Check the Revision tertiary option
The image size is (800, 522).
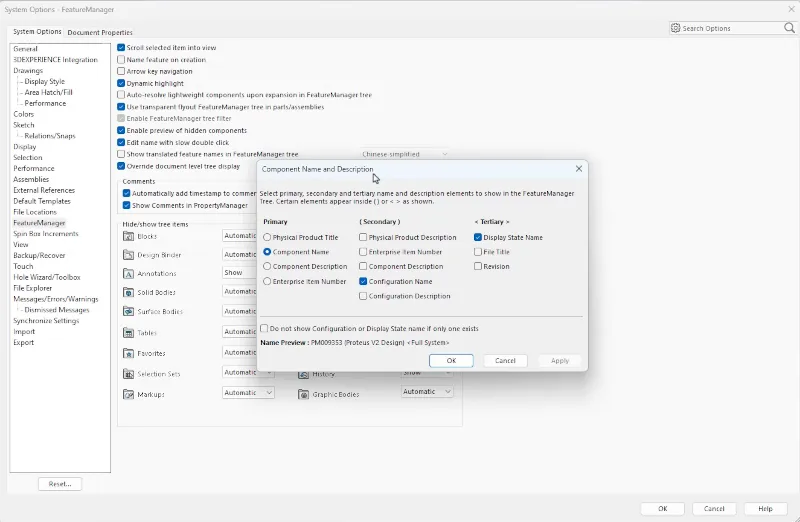478,267
